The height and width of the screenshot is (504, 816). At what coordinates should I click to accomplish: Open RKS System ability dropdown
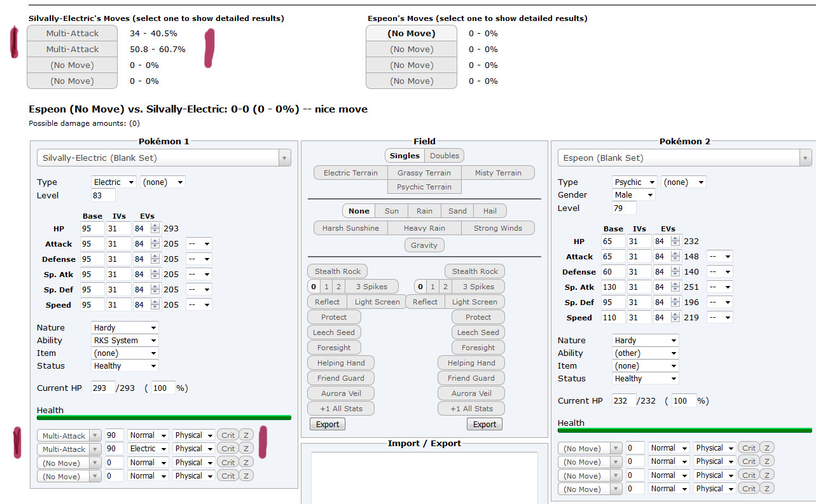tap(125, 341)
